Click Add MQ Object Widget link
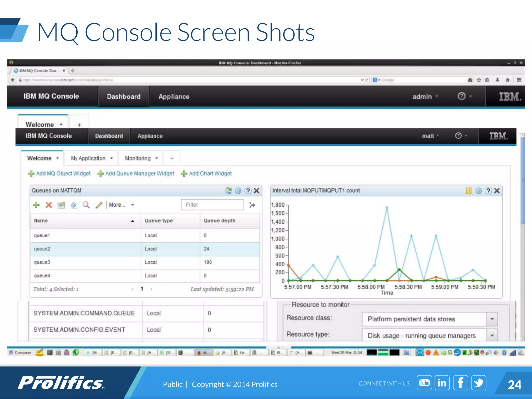The width and height of the screenshot is (532, 399). (59, 174)
